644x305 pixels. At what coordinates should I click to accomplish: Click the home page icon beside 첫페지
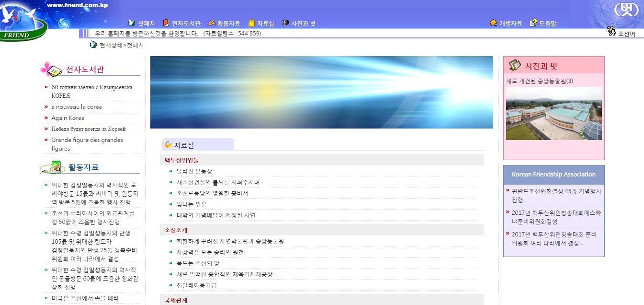click(132, 23)
